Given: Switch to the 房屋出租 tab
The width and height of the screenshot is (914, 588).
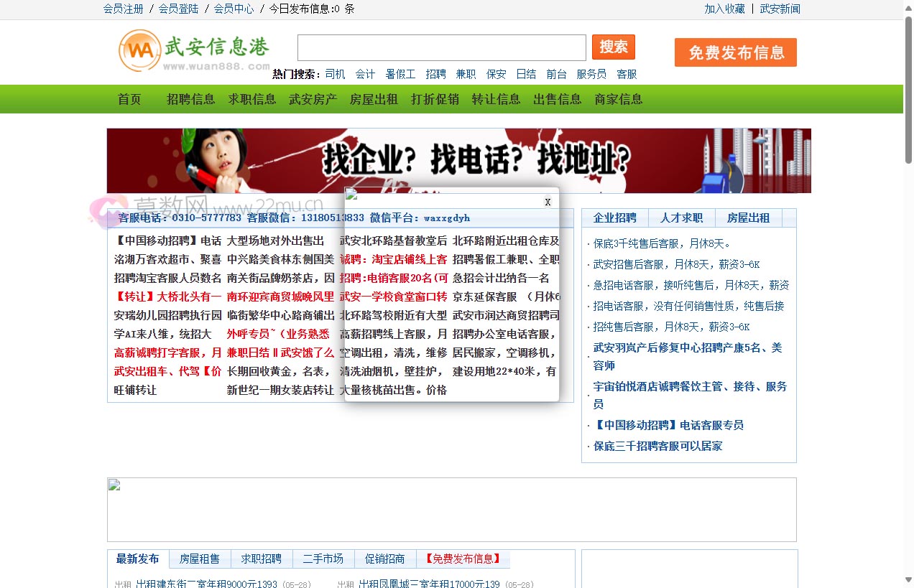Looking at the screenshot, I should pyautogui.click(x=749, y=218).
